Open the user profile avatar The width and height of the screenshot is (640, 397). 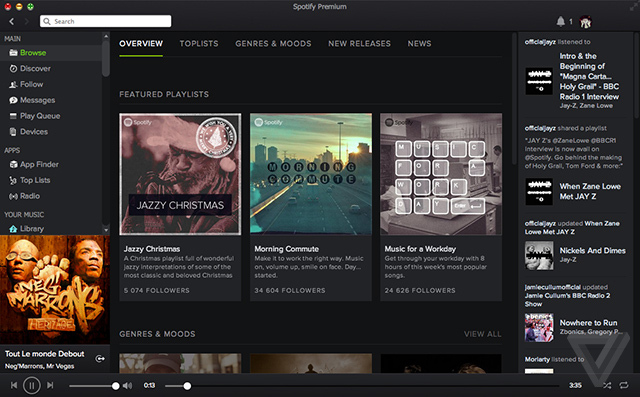[586, 21]
